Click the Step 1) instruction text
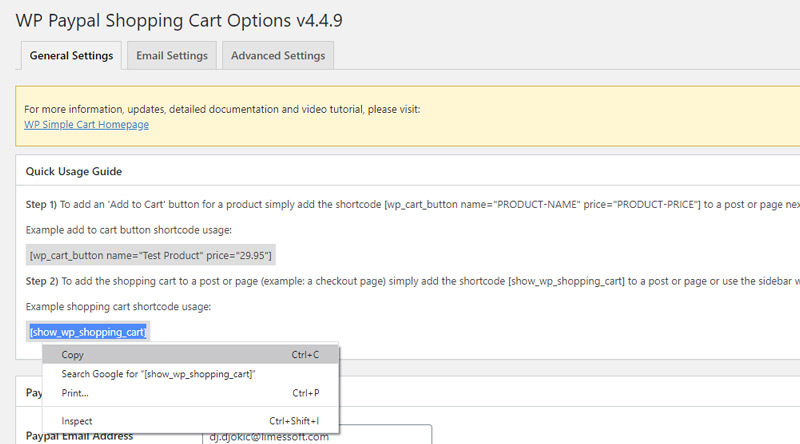This screenshot has height=444, width=800. pyautogui.click(x=413, y=205)
